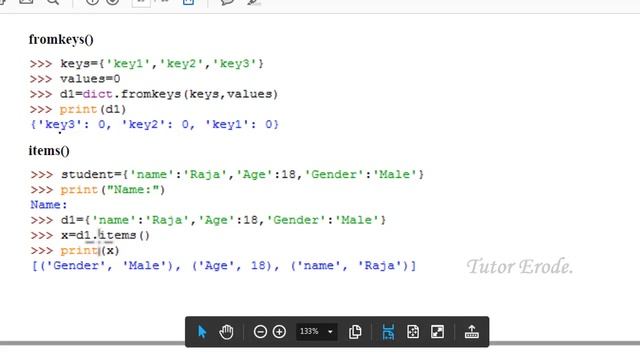Click the {'key3': 0, 'key2': 0 output line

(155, 124)
